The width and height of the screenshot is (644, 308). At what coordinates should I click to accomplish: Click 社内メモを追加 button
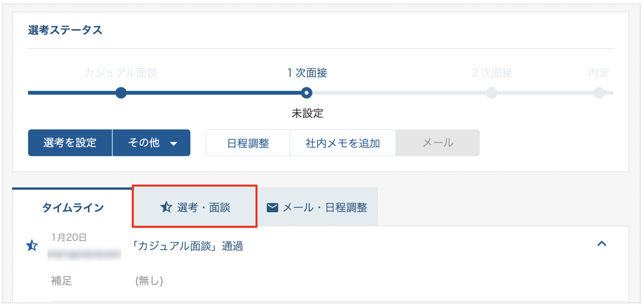(342, 143)
